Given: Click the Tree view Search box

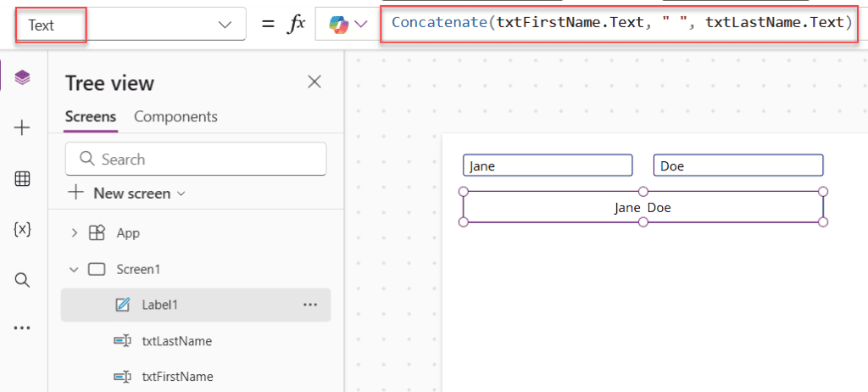Looking at the screenshot, I should click(196, 160).
